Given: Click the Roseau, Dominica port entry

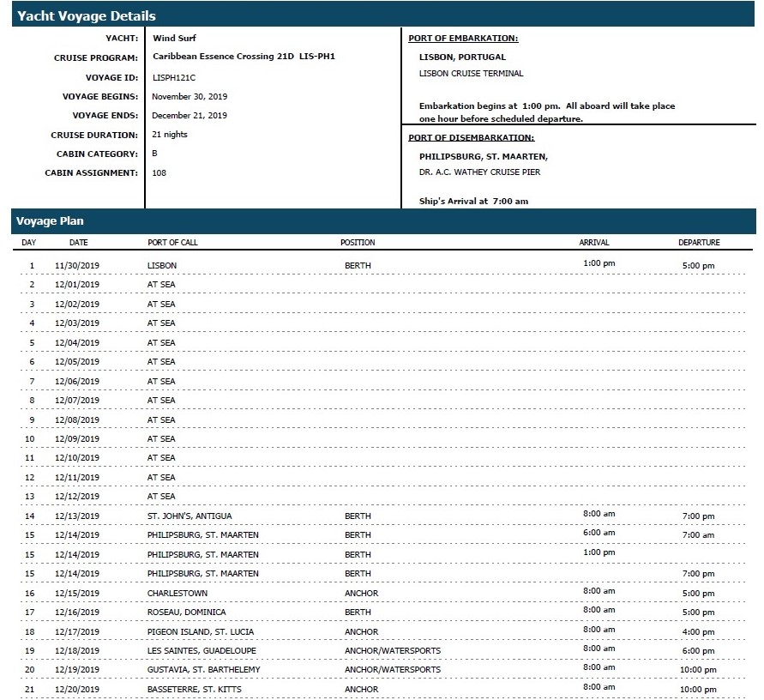Looking at the screenshot, I should click(187, 612).
